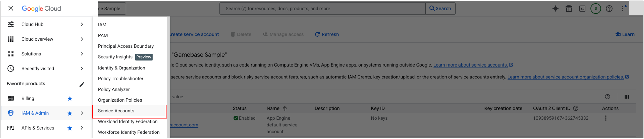Open notifications badge showing 3
The height and width of the screenshot is (139, 644).
[596, 8]
